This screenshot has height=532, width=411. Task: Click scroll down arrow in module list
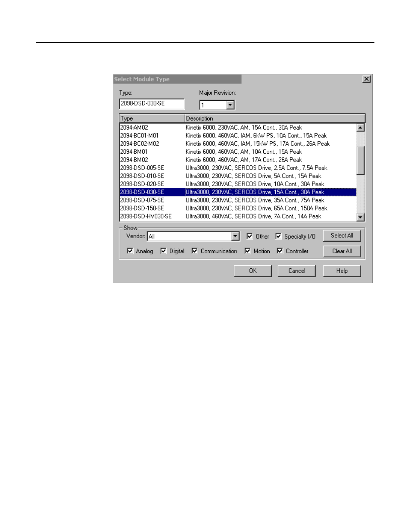361,217
